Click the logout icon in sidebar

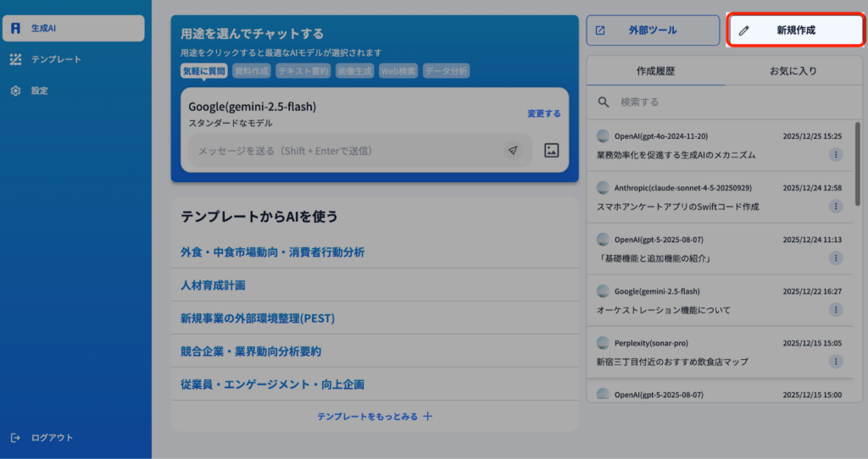(16, 438)
